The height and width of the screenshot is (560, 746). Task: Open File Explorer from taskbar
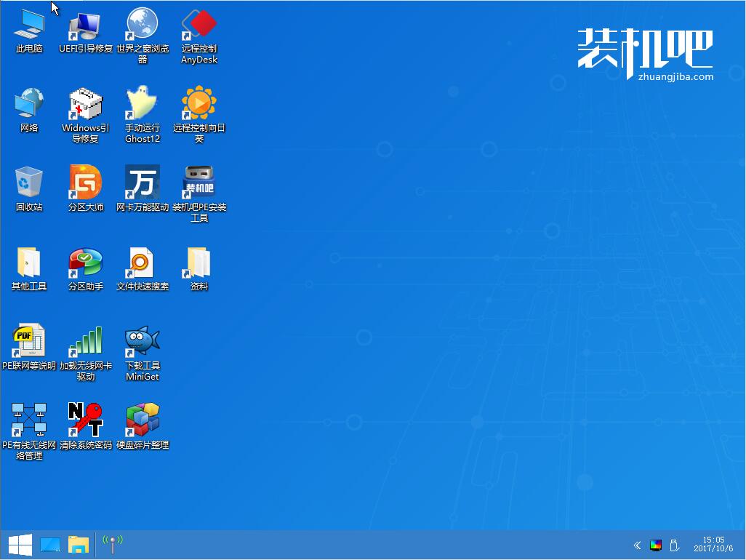[79, 545]
